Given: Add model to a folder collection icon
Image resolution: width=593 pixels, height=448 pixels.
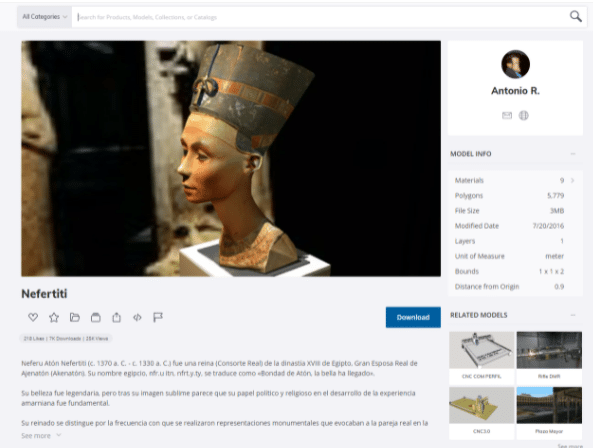Looking at the screenshot, I should (75, 317).
